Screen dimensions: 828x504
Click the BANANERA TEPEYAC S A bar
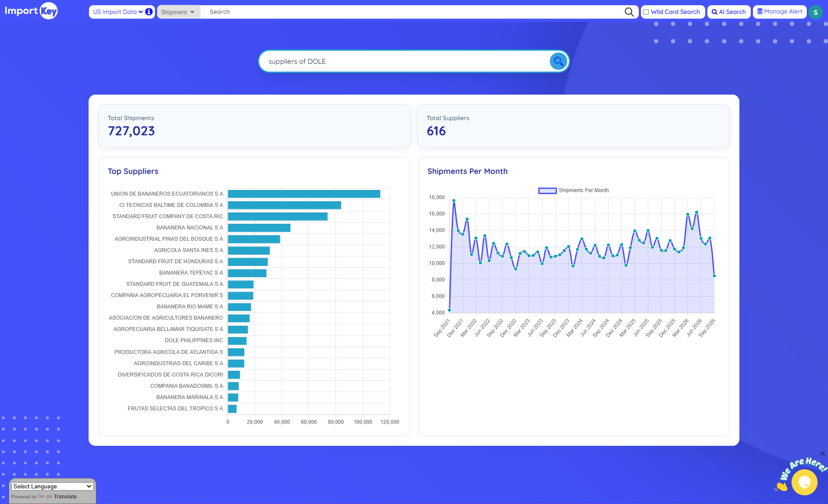[x=247, y=273]
